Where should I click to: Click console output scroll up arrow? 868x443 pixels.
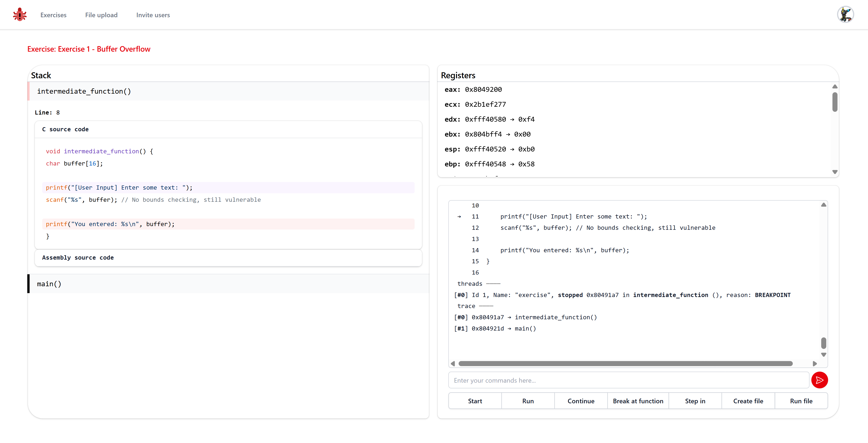(824, 205)
